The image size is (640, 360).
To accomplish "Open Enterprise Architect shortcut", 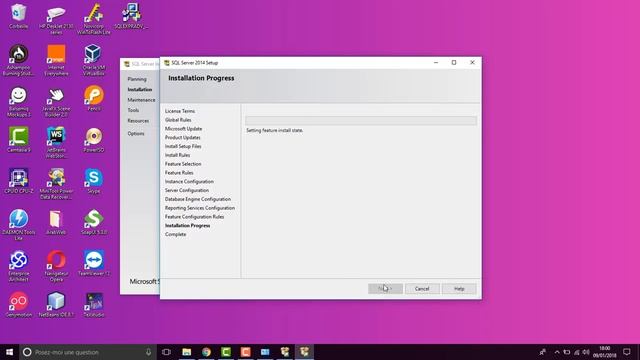I will tap(18, 266).
